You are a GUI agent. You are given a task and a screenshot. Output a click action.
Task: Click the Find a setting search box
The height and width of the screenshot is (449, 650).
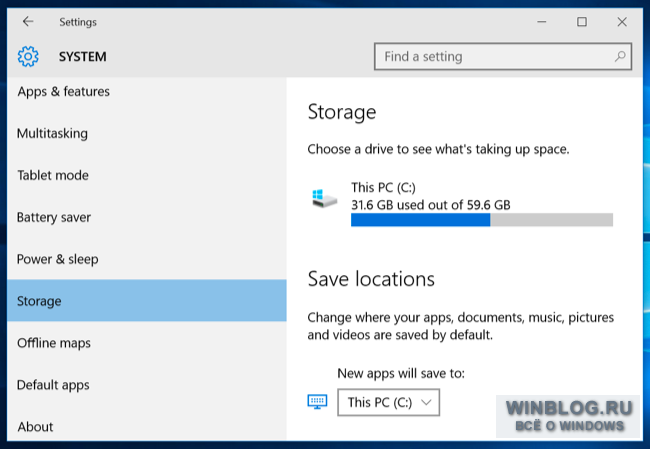tap(503, 56)
